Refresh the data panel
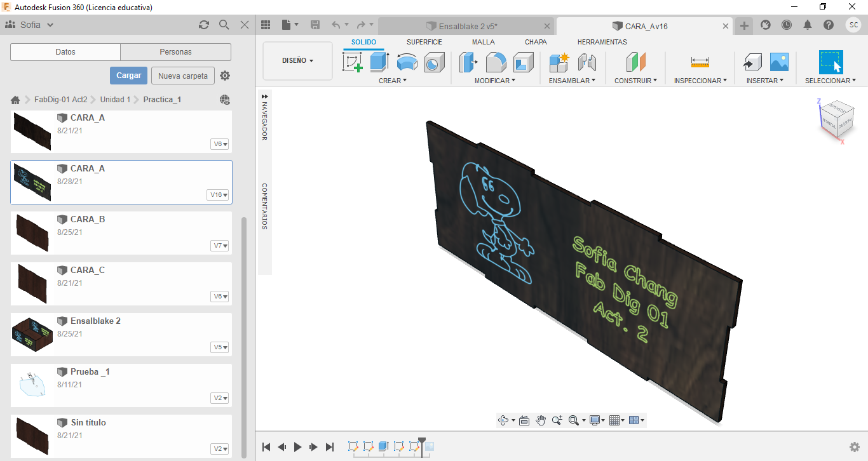The image size is (868, 461). tap(204, 25)
